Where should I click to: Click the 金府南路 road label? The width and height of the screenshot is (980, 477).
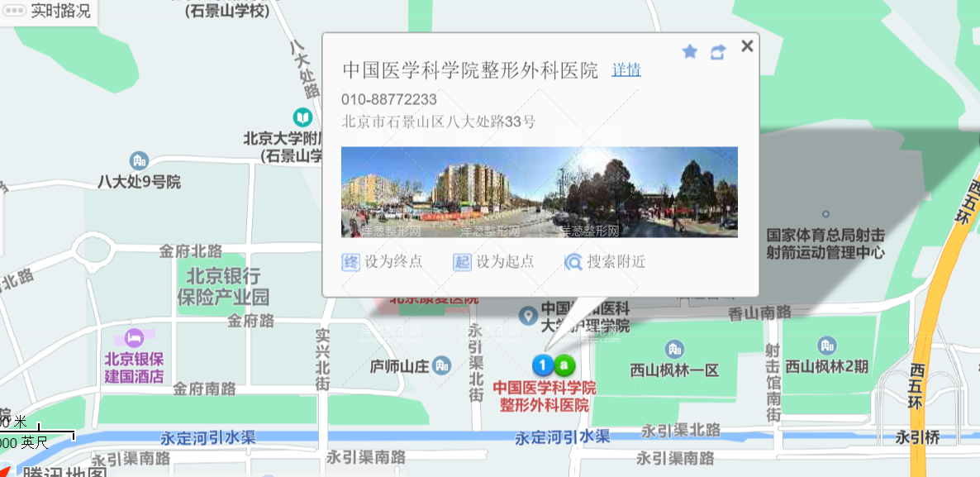click(x=205, y=389)
